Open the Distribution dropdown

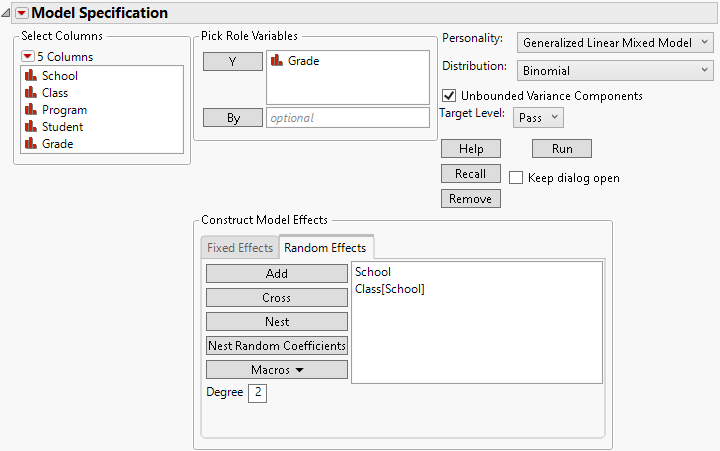point(615,71)
